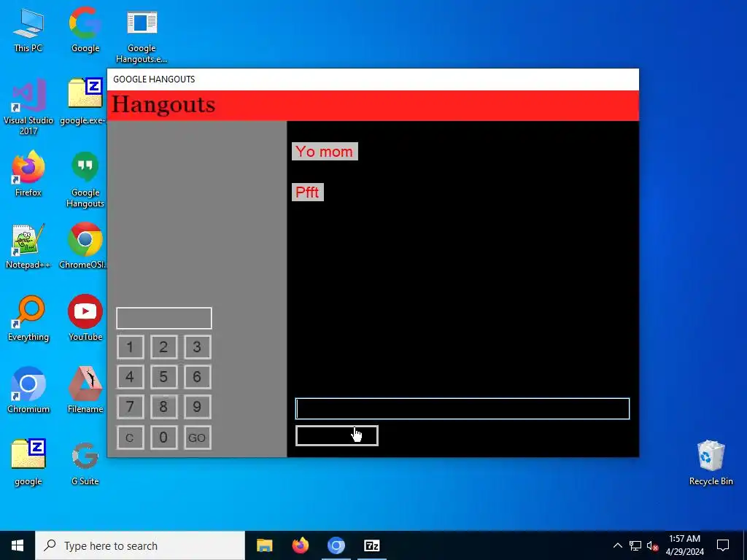Hit the 7 keypad button
Screen dimensions: 747x560
coord(130,407)
